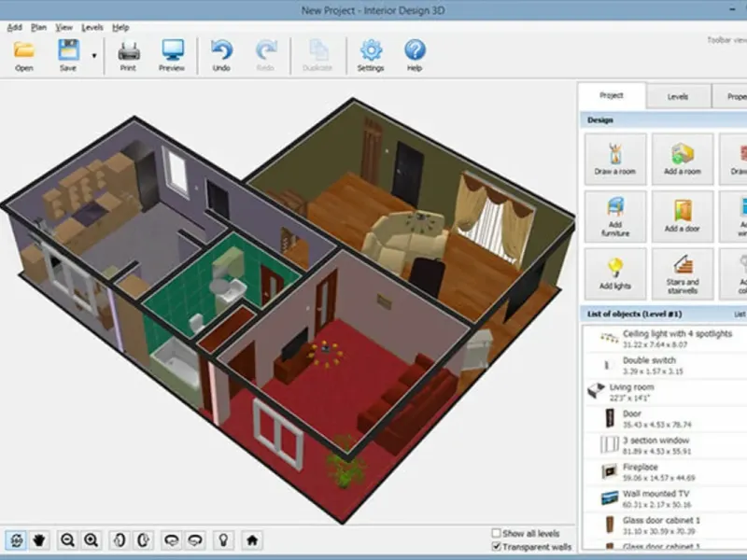This screenshot has height=560, width=747.
Task: Enable the 360 rotate view tool
Action: pos(17,540)
